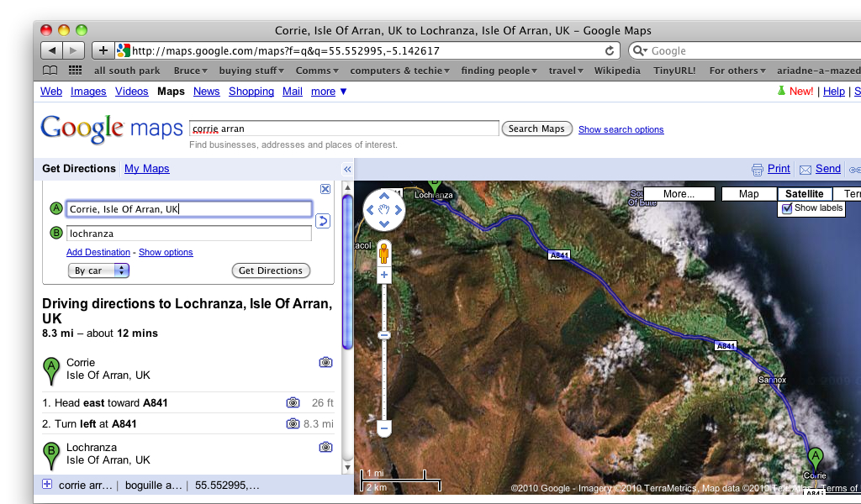Click the Print printer icon
The image size is (861, 504).
757,169
